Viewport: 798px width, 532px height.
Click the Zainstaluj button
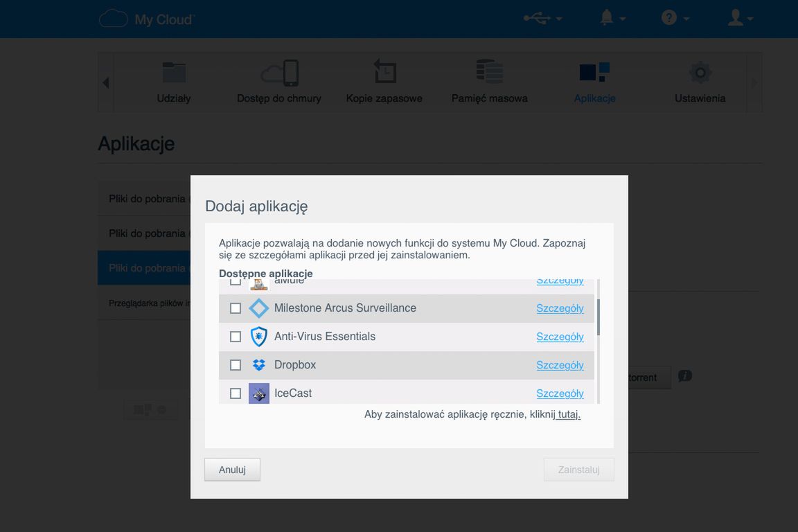pyautogui.click(x=578, y=470)
